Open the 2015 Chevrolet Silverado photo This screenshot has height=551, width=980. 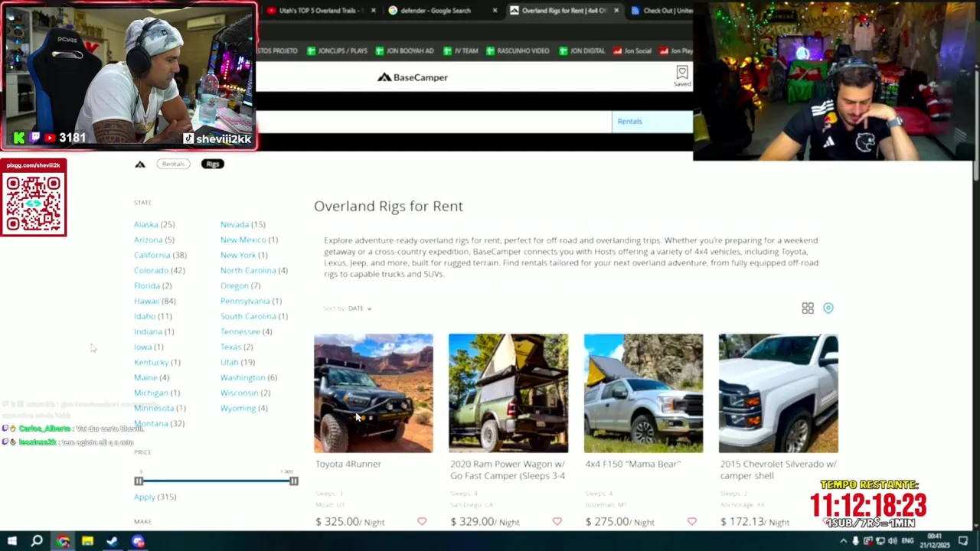[x=779, y=393]
